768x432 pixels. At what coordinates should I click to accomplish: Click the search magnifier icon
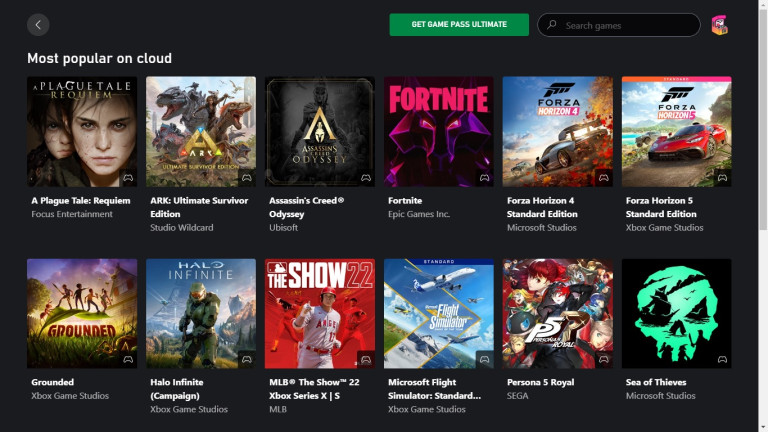tap(552, 24)
